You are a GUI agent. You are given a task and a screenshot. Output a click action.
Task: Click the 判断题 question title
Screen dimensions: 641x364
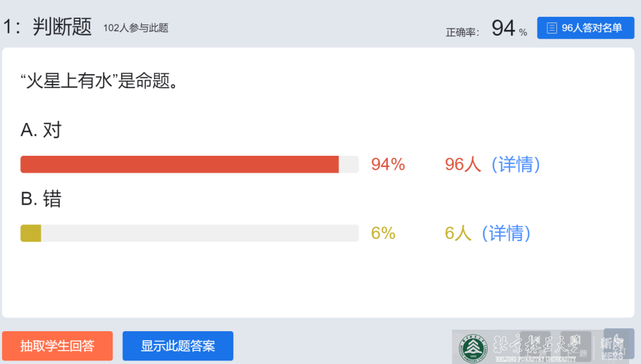pyautogui.click(x=62, y=27)
